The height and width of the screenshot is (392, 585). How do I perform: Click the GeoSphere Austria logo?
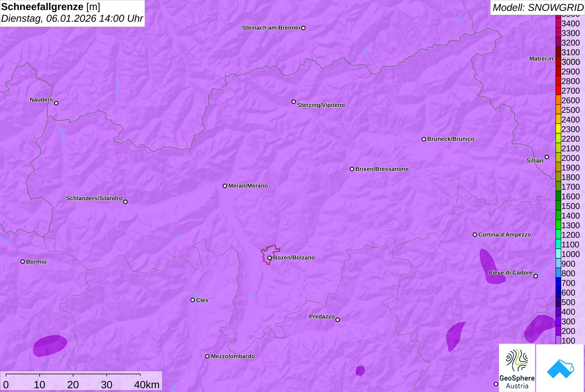click(x=517, y=368)
